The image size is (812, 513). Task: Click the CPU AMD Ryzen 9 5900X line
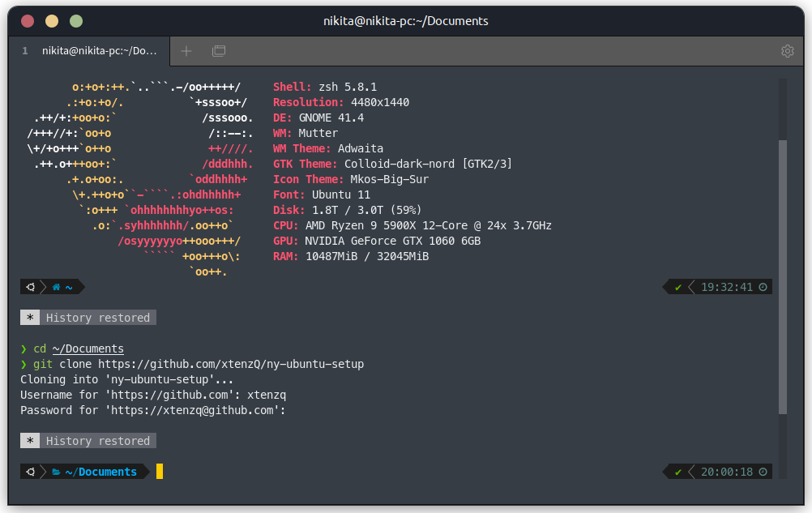pyautogui.click(x=412, y=225)
